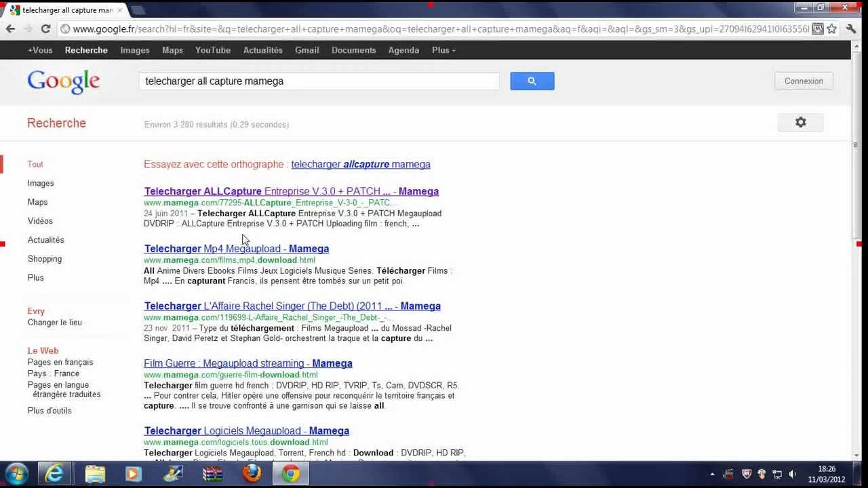Click the Chrome icon in the taskbar
This screenshot has height=488, width=868.
pos(291,474)
